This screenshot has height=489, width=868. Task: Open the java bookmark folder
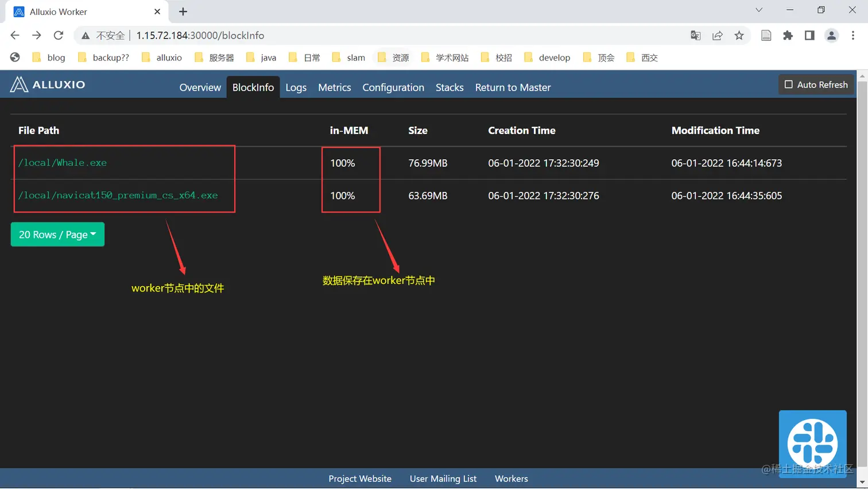pyautogui.click(x=261, y=57)
